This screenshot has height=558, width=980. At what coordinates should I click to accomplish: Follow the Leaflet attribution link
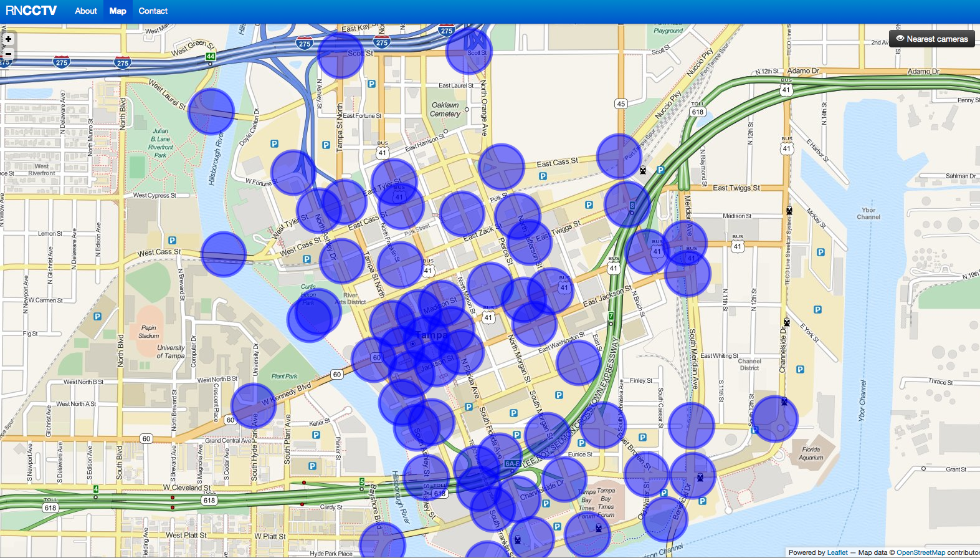coord(837,552)
